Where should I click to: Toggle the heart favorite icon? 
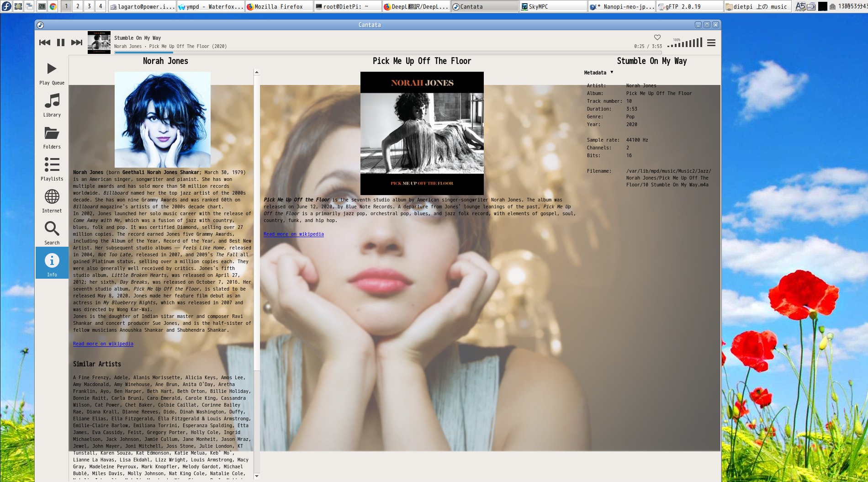coord(657,37)
